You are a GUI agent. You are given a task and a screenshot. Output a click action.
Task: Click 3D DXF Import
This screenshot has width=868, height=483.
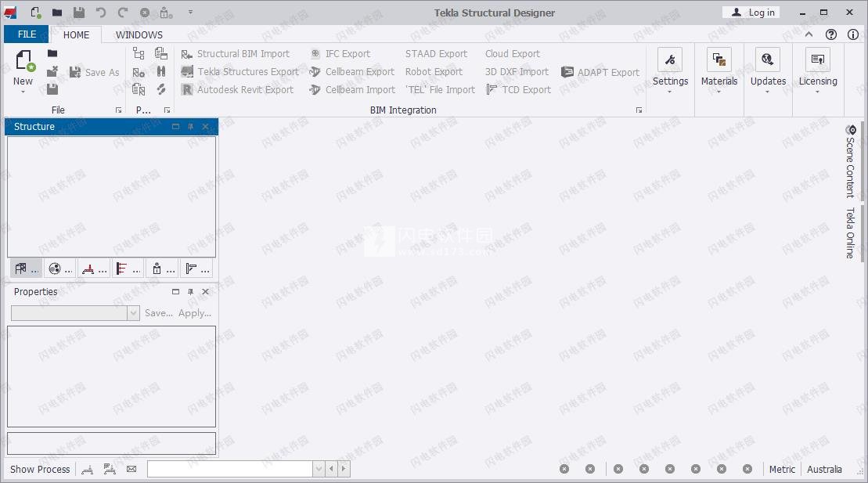[517, 71]
